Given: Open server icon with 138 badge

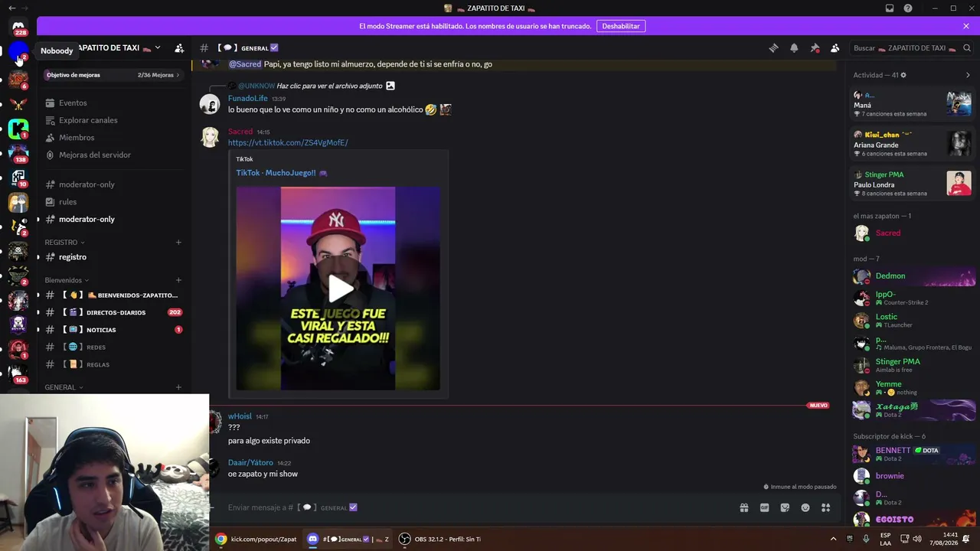Looking at the screenshot, I should click(x=18, y=153).
